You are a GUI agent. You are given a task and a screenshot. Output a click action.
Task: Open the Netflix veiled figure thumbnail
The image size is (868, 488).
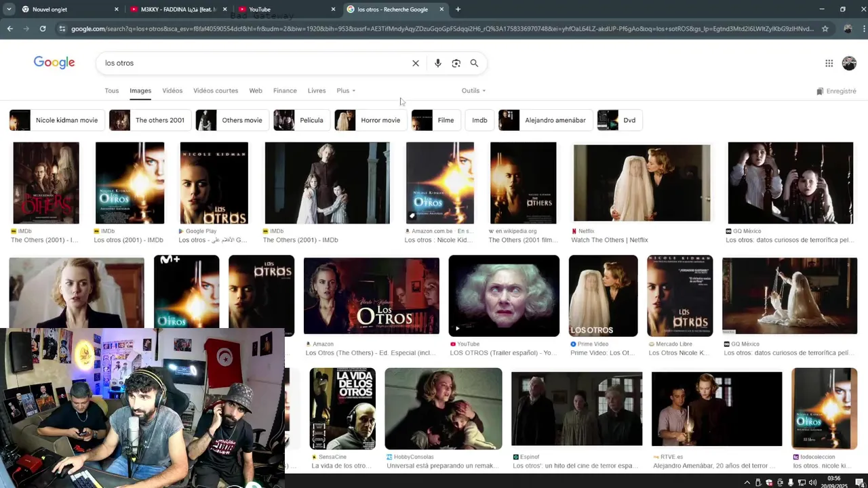click(x=642, y=183)
